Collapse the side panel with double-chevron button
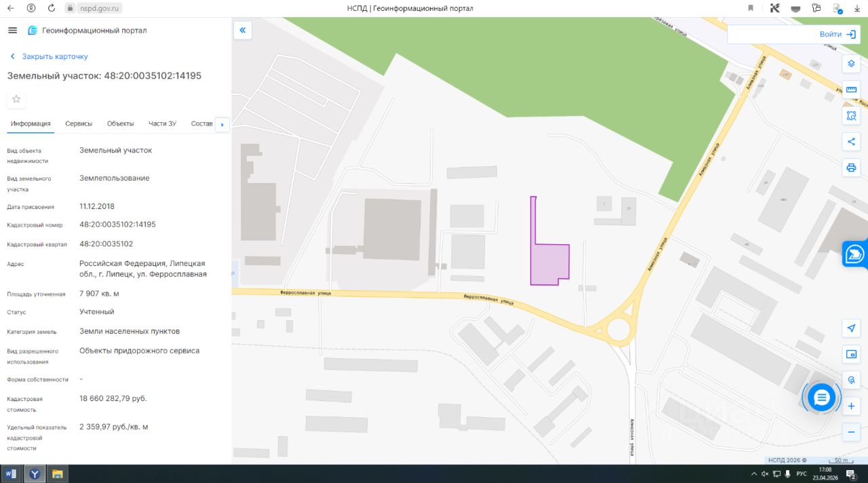This screenshot has height=483, width=868. [x=243, y=30]
